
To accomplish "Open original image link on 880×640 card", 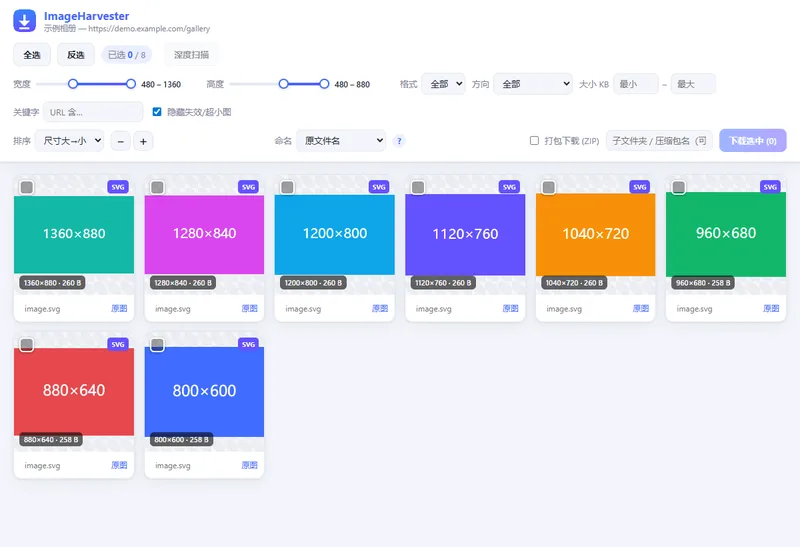I will [x=119, y=465].
